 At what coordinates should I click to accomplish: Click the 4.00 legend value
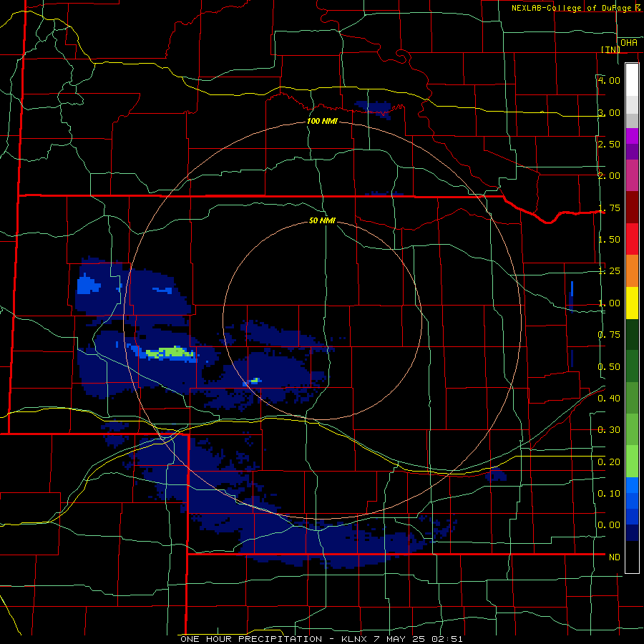tap(609, 80)
